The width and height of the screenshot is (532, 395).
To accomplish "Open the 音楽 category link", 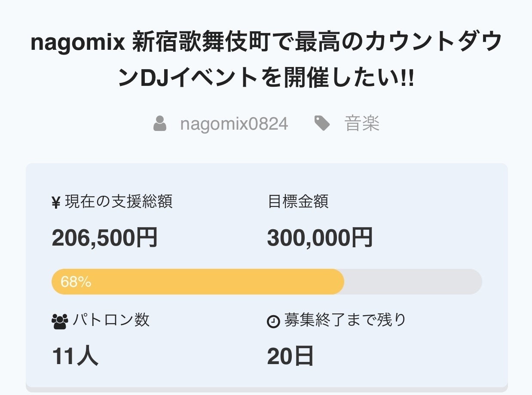I will [362, 124].
